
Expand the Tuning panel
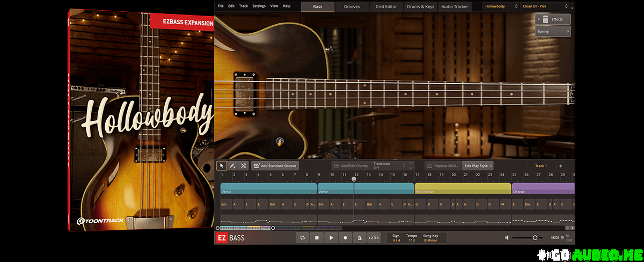(552, 32)
